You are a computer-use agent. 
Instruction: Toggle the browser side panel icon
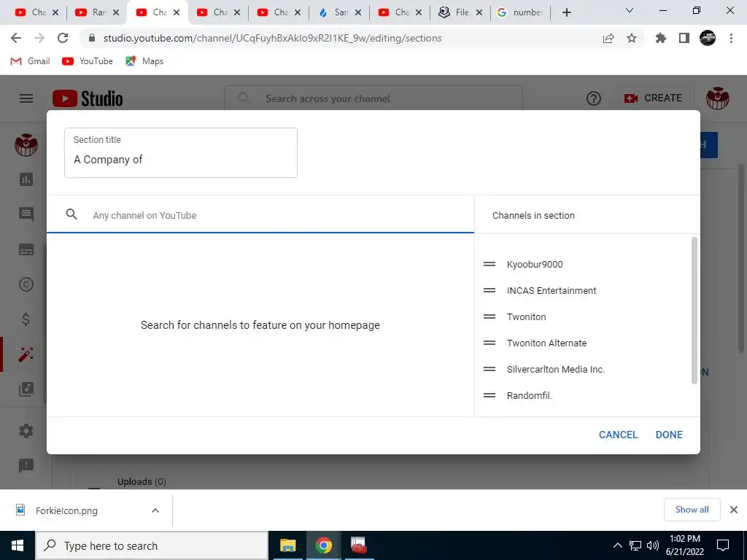tap(684, 38)
